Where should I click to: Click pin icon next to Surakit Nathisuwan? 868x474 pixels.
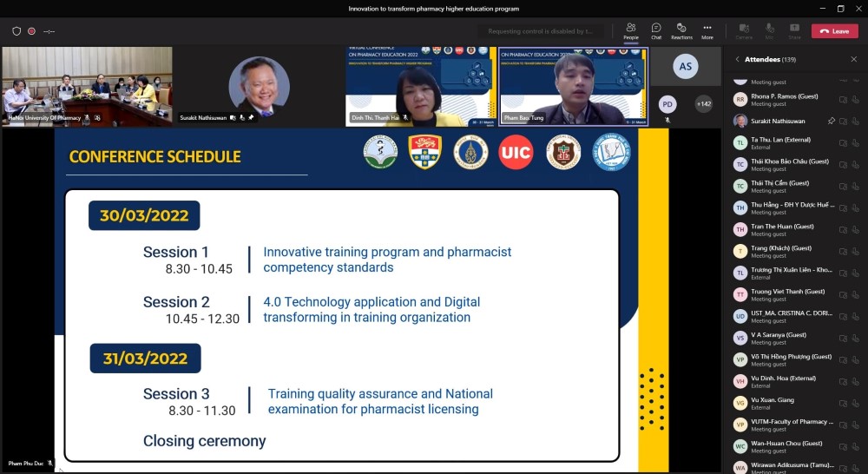click(832, 122)
